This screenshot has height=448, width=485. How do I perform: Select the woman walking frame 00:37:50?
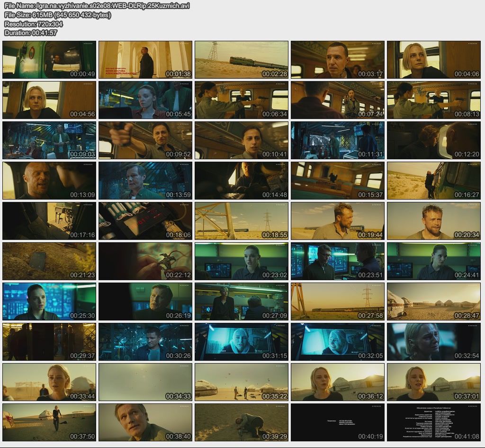[49, 422]
